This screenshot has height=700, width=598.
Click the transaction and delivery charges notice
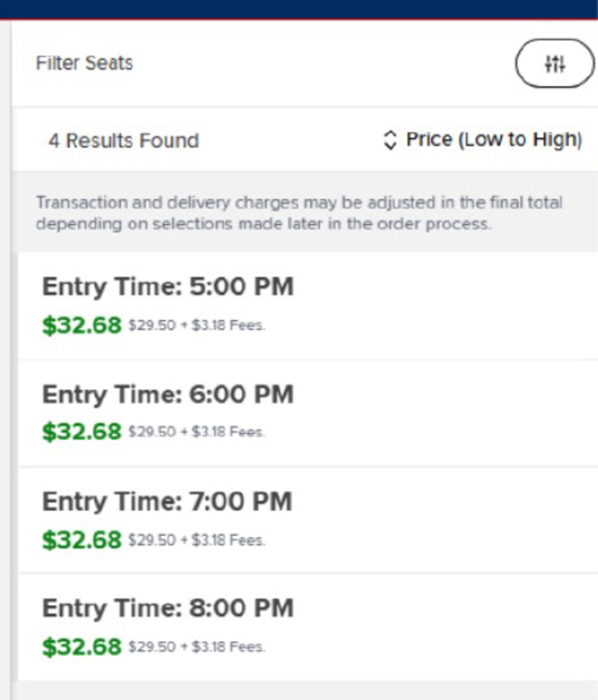pyautogui.click(x=299, y=213)
